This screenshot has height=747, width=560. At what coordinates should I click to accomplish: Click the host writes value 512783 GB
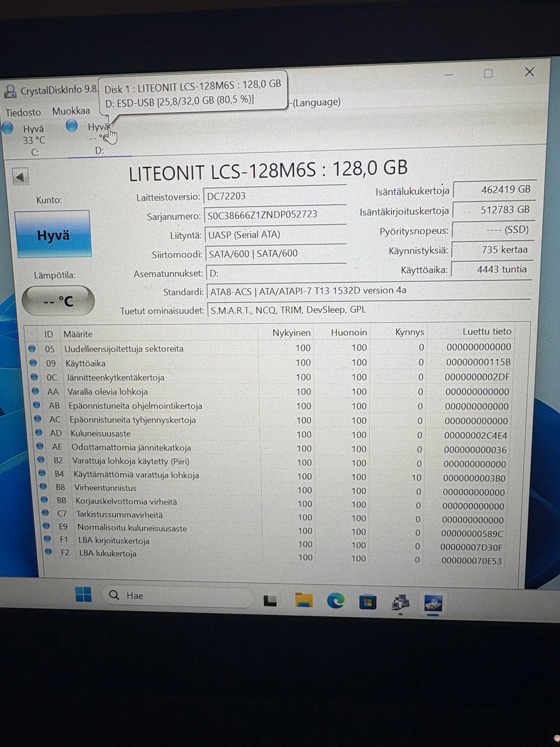[x=494, y=210]
